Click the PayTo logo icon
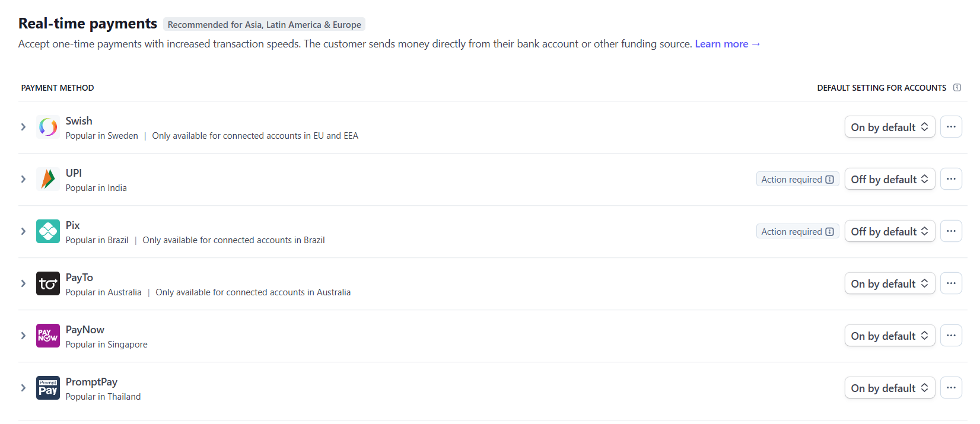 click(x=48, y=283)
